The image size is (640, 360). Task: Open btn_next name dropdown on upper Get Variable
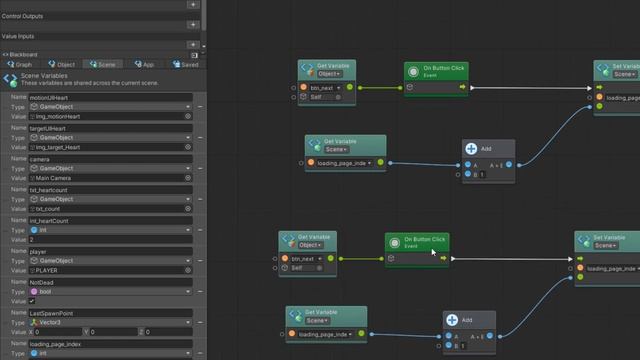coord(325,88)
